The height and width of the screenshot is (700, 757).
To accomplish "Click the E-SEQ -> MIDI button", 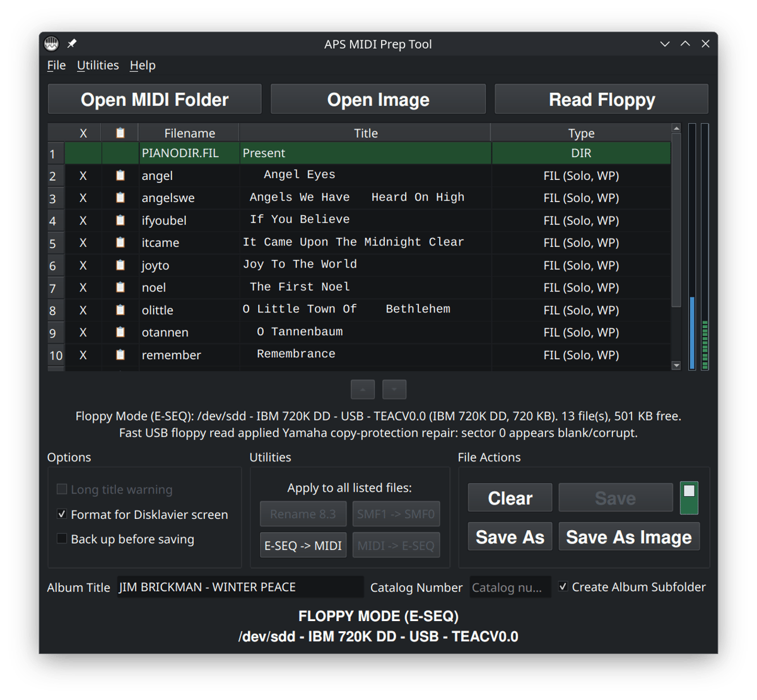I will coord(303,545).
